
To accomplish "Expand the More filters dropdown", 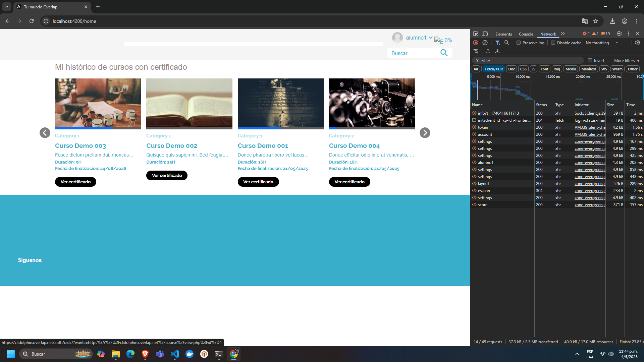I will (x=627, y=61).
